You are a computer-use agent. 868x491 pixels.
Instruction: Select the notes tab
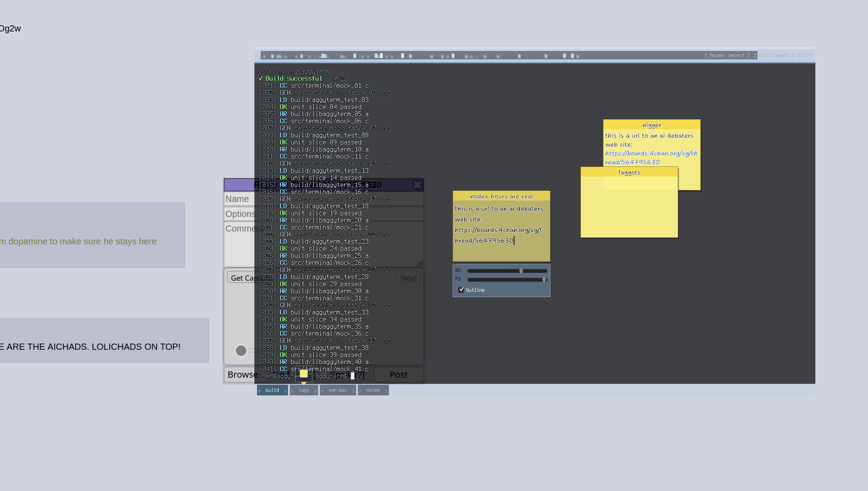373,390
